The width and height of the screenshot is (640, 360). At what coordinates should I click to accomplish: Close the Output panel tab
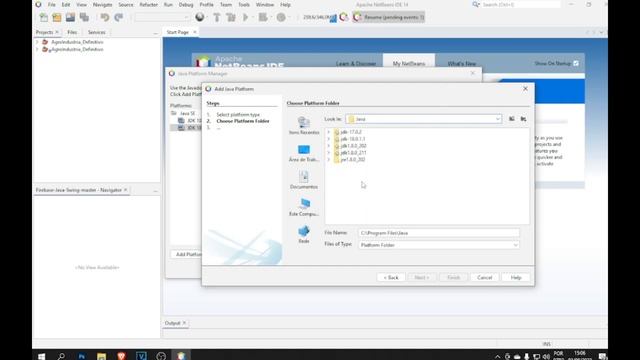pos(184,323)
